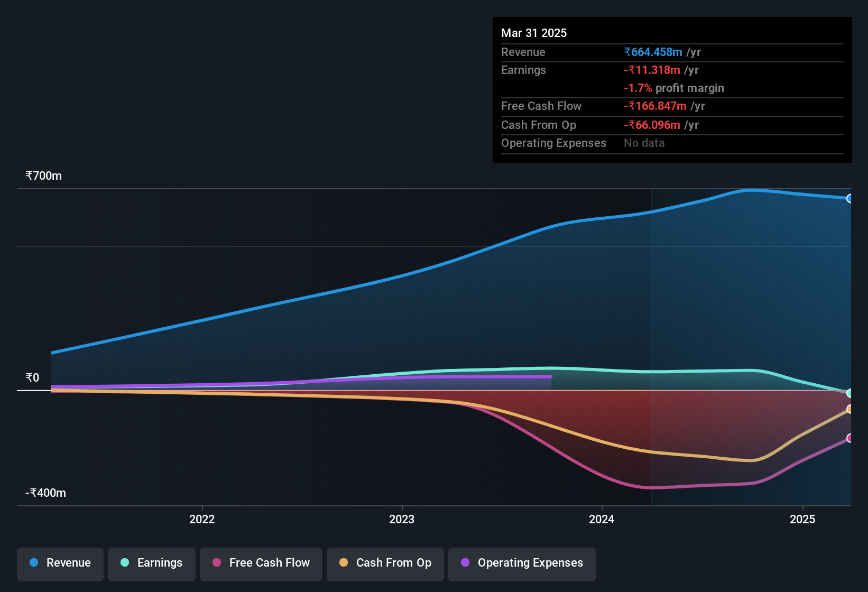Image resolution: width=868 pixels, height=592 pixels.
Task: Toggle the Cash From Op legend series
Action: tap(385, 564)
